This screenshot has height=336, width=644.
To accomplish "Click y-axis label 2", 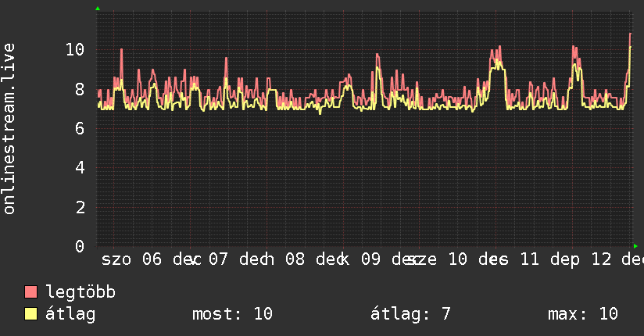I will coord(80,207).
